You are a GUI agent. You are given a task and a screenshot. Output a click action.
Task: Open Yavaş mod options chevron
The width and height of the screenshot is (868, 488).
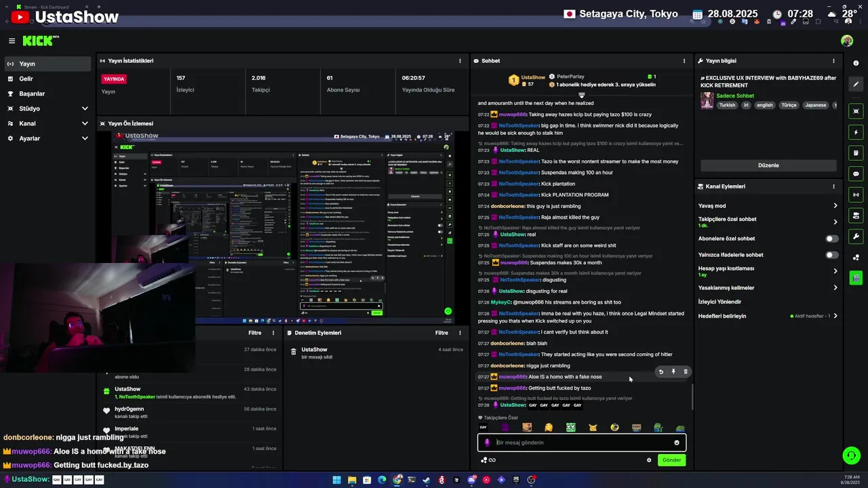point(835,206)
